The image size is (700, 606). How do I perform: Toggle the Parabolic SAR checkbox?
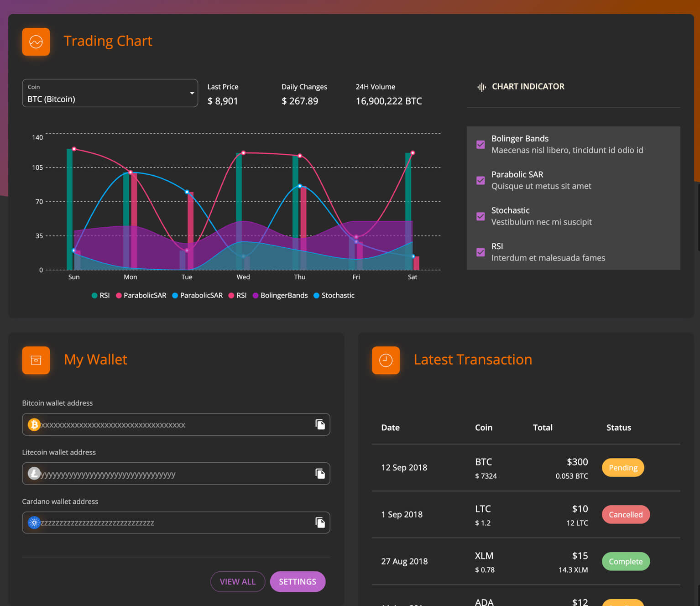click(481, 180)
